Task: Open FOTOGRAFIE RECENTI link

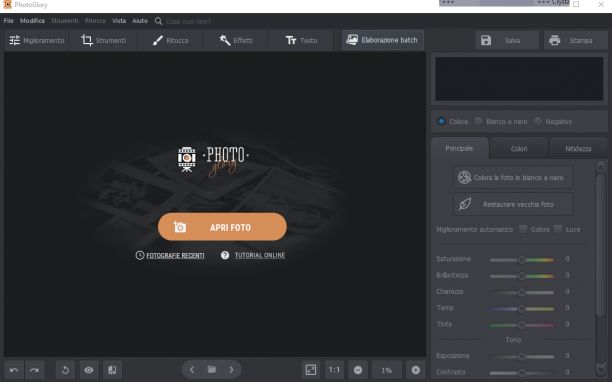Action: point(175,256)
